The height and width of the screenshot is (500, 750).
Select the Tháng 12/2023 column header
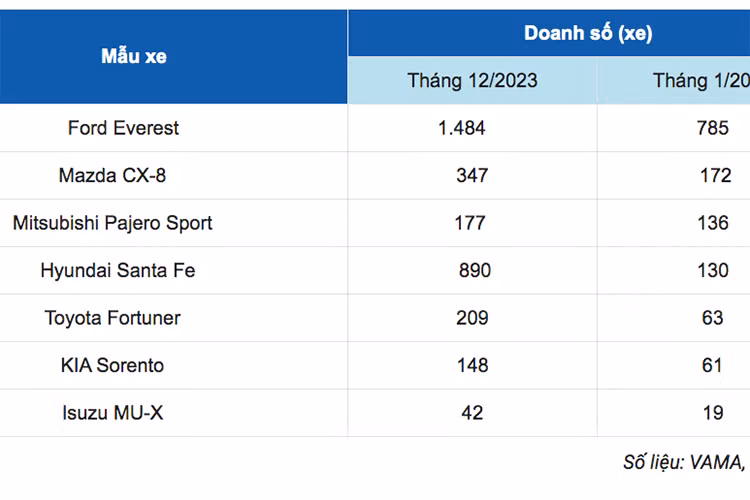pos(472,81)
